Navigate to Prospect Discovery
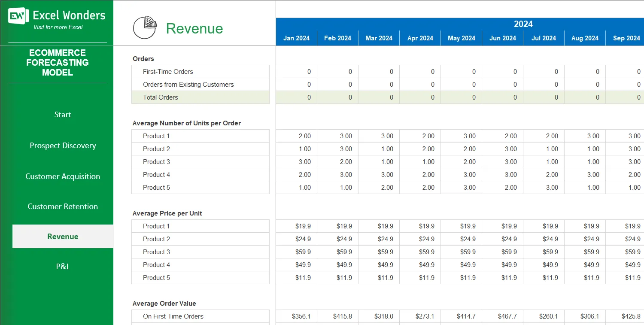The height and width of the screenshot is (325, 644). 63,146
